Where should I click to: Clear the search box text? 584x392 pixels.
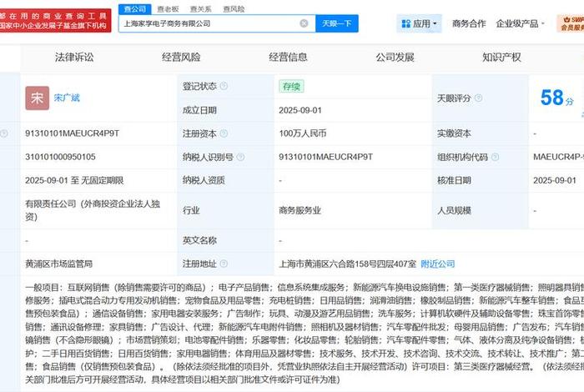(304, 23)
